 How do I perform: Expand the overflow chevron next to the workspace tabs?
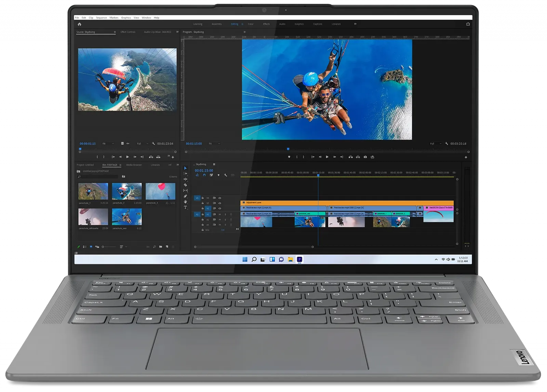(x=355, y=24)
